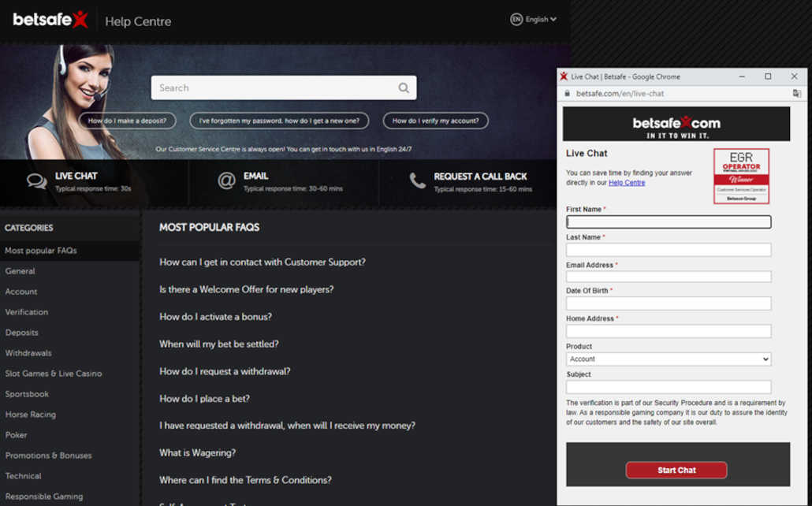Focus the First Name field
The image size is (812, 506).
(x=669, y=222)
